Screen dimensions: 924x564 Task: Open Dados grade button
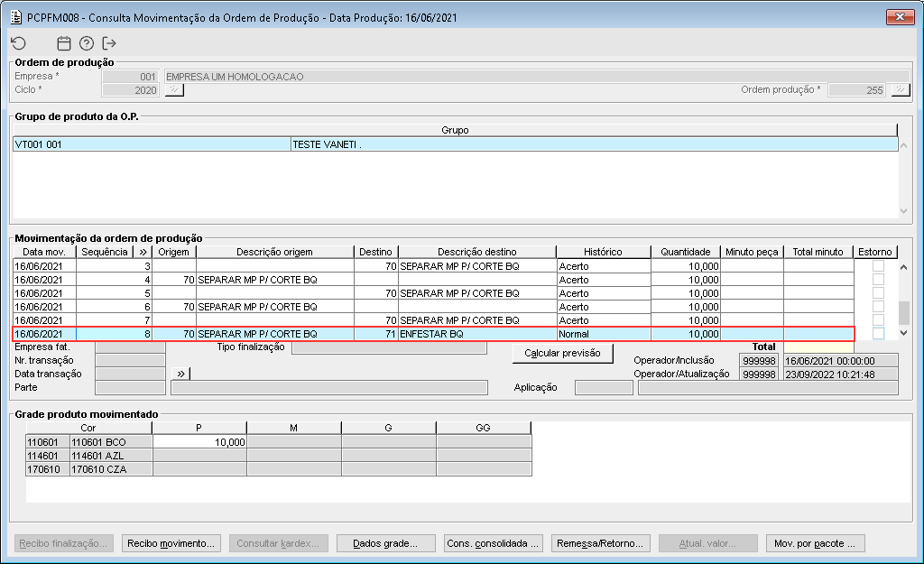385,543
